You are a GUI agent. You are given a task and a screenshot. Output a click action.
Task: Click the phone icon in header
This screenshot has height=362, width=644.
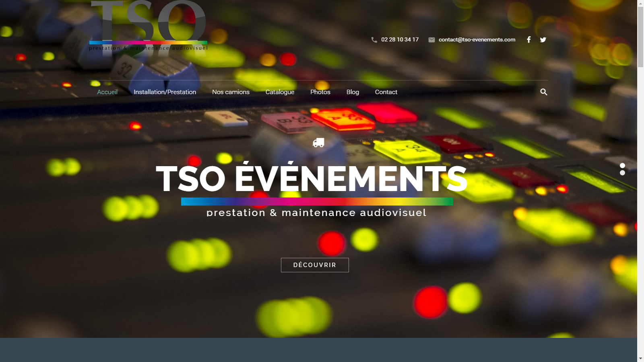(374, 40)
